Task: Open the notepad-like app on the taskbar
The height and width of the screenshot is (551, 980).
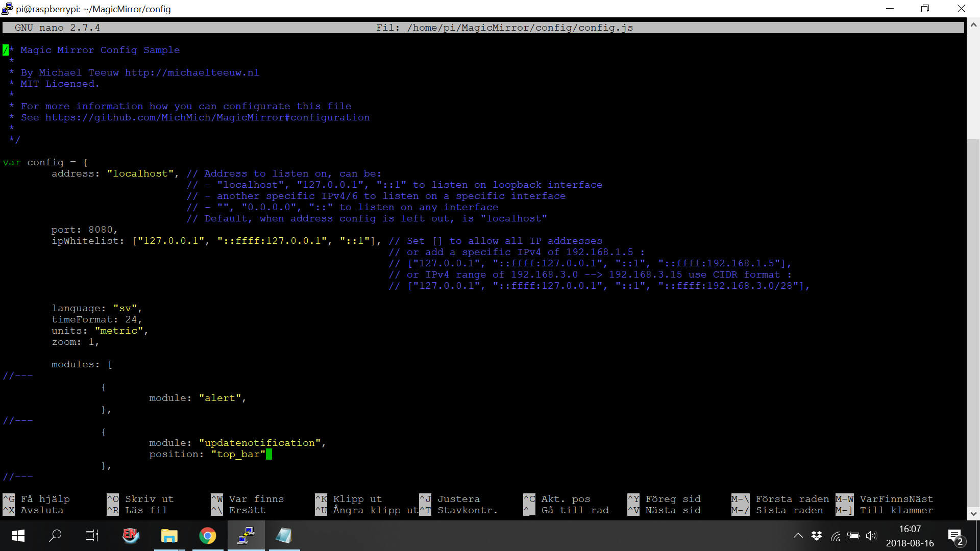Action: [x=284, y=536]
